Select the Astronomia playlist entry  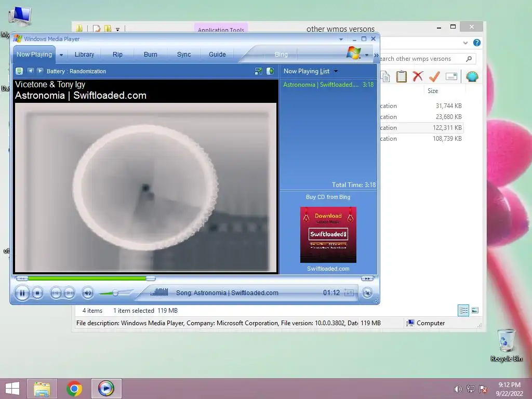328,85
